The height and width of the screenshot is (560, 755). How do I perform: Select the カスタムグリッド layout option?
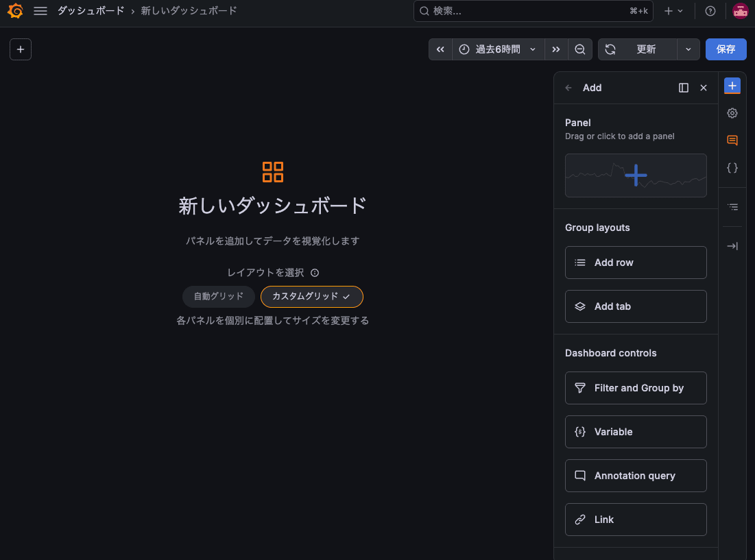click(x=311, y=296)
